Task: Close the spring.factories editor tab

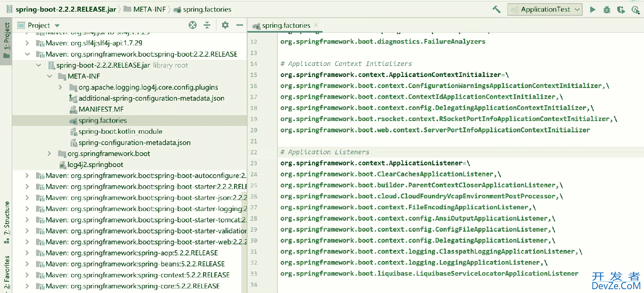Action: click(x=316, y=25)
